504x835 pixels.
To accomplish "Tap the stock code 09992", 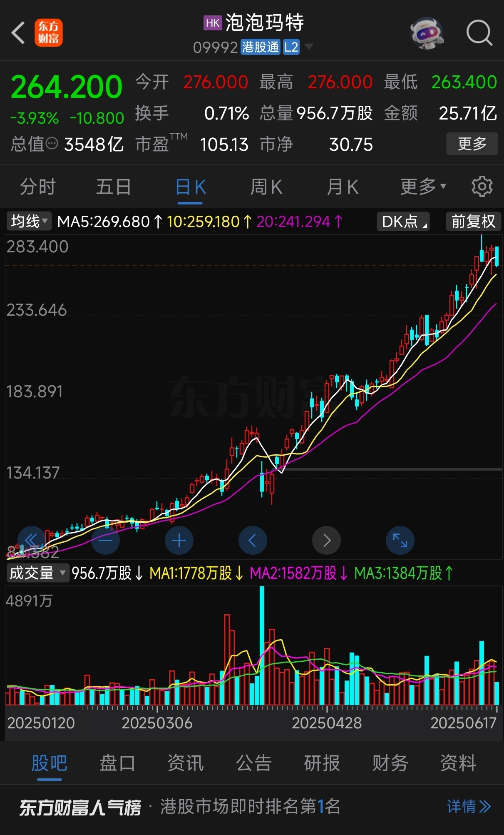I will click(215, 47).
